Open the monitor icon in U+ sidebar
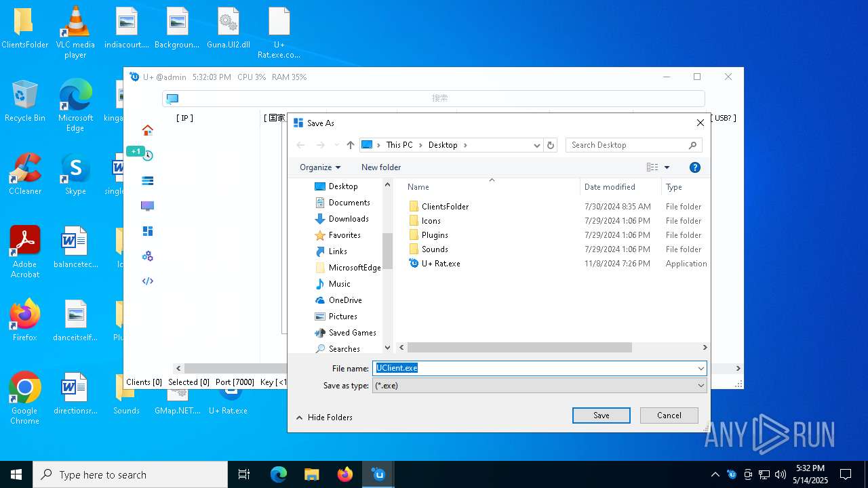 click(147, 206)
